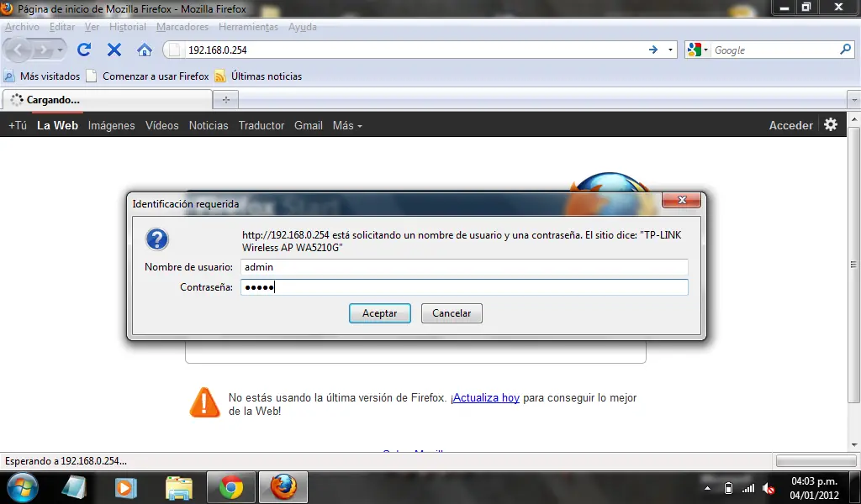861x504 pixels.
Task: Open Google settings gear icon
Action: [831, 124]
